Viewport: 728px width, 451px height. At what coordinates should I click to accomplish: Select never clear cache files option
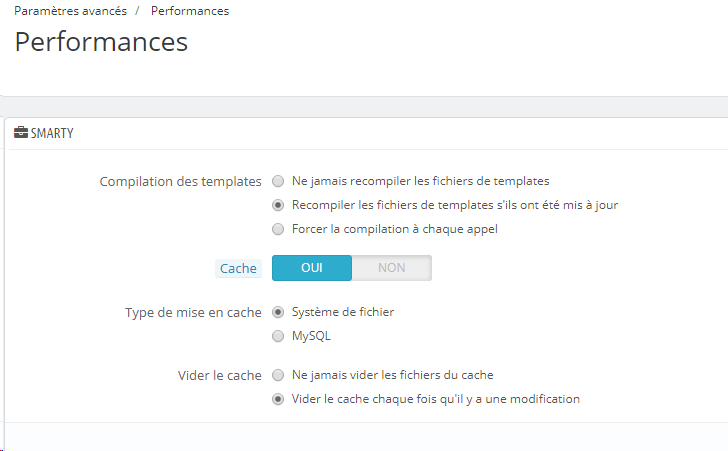coord(278,375)
